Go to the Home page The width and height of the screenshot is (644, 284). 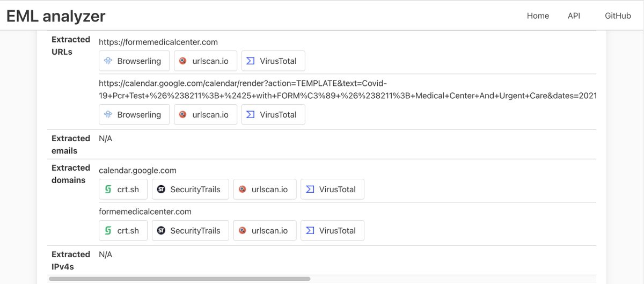click(x=538, y=16)
